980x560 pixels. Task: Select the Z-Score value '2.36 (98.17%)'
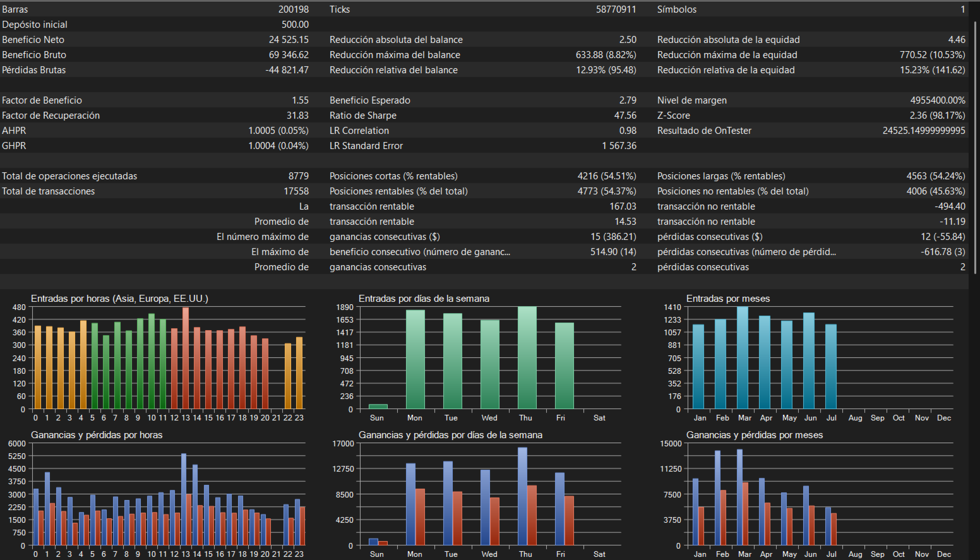[x=938, y=116]
